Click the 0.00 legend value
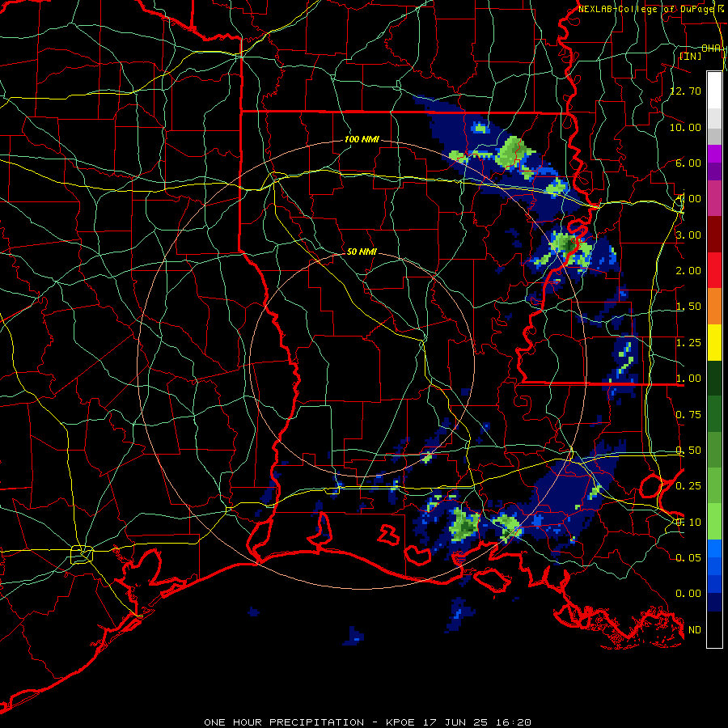 (688, 594)
